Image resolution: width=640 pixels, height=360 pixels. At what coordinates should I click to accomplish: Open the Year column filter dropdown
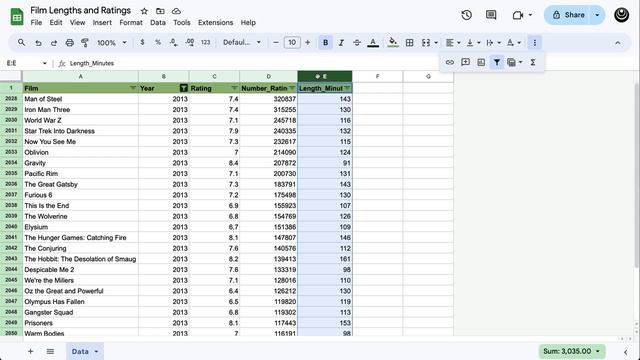click(x=184, y=88)
